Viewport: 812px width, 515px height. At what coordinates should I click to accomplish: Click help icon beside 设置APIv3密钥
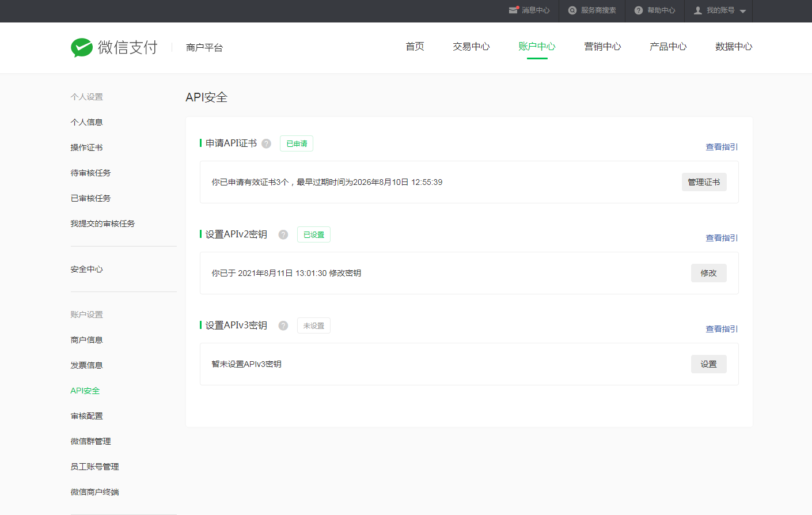pyautogui.click(x=283, y=325)
